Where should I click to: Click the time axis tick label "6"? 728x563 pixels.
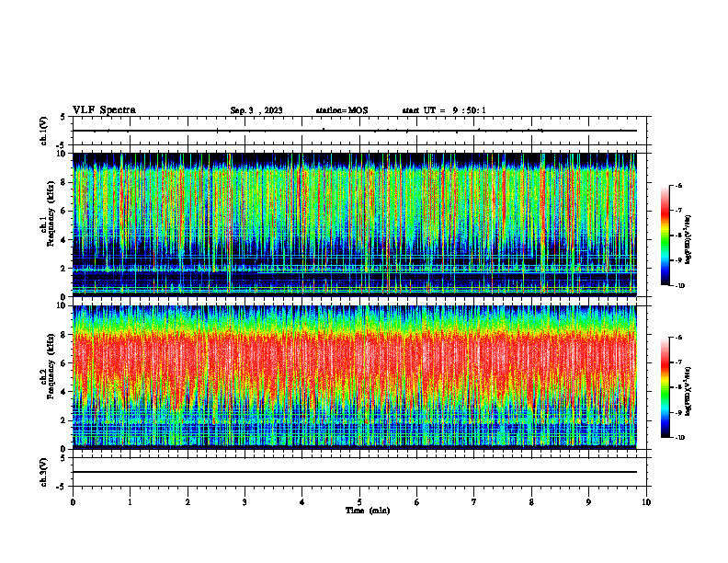click(417, 502)
